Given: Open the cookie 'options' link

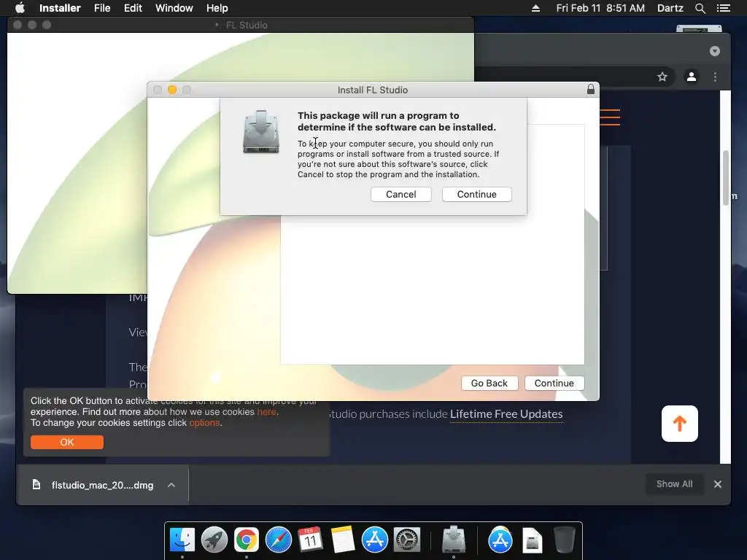Looking at the screenshot, I should click(205, 423).
